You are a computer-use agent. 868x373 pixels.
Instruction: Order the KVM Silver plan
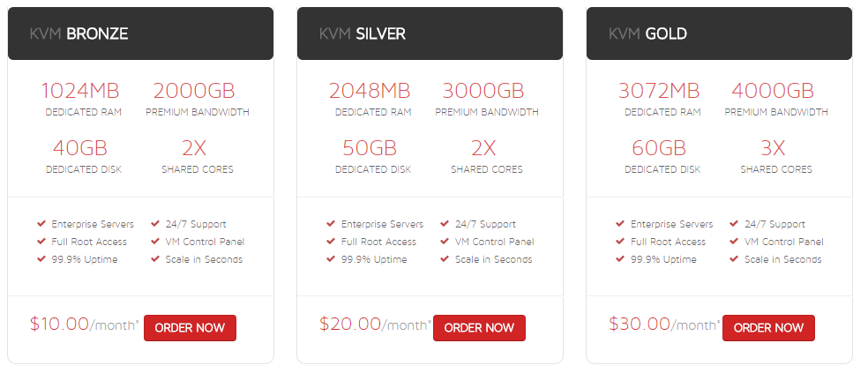[479, 328]
